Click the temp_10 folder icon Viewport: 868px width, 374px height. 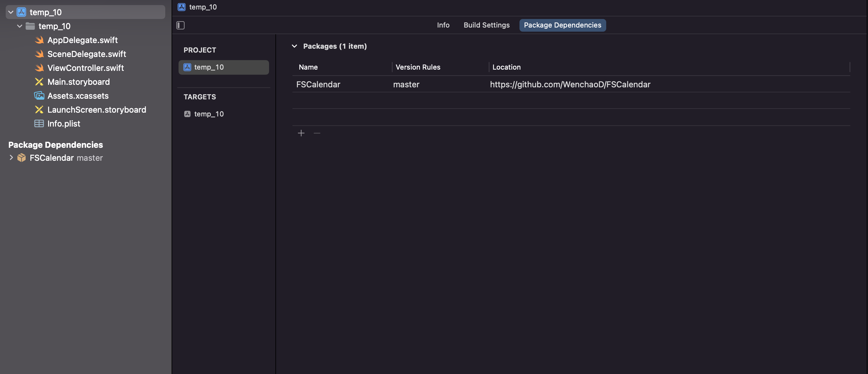30,26
